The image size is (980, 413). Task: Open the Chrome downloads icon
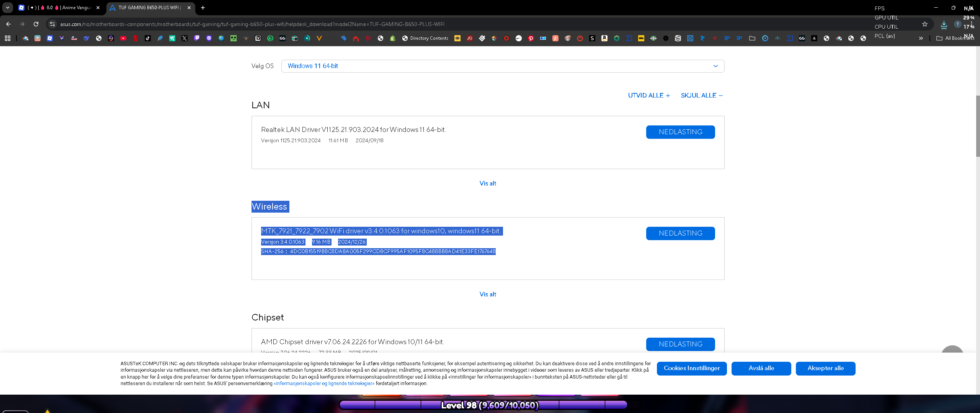coord(944,25)
